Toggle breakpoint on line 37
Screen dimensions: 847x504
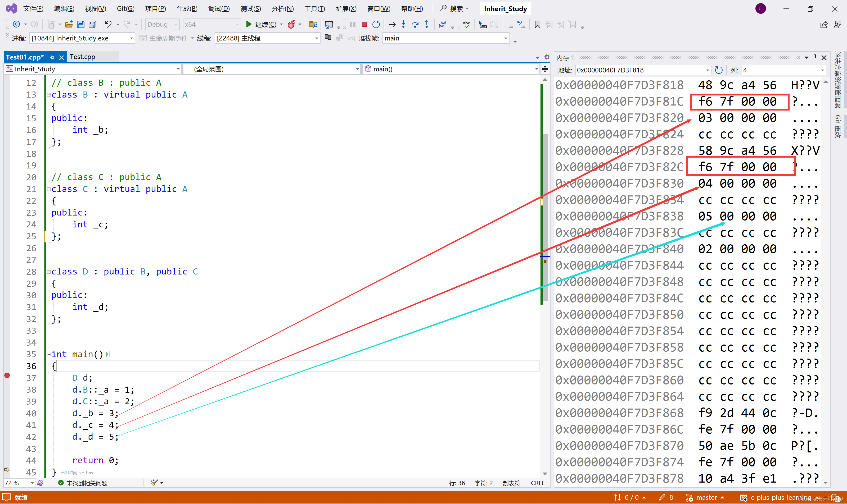point(7,375)
